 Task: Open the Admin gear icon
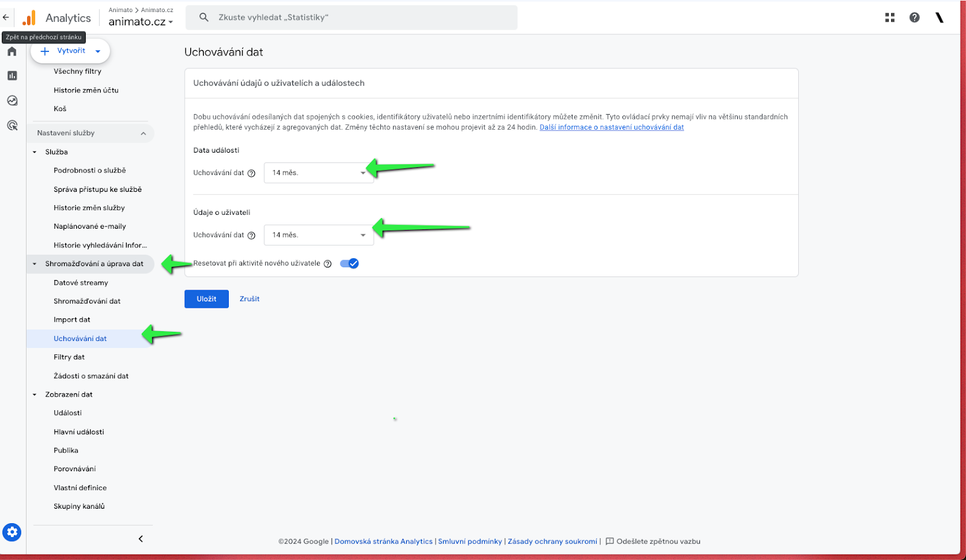click(12, 532)
